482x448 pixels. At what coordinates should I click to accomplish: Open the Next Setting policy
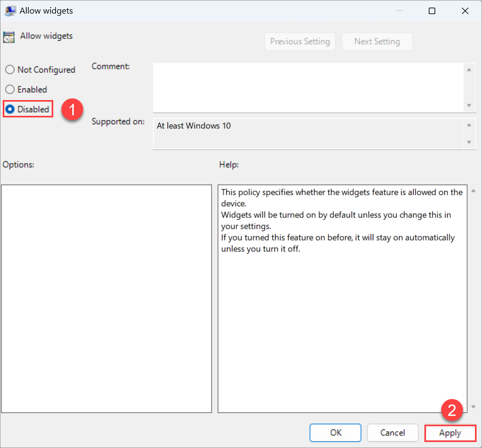click(x=377, y=41)
